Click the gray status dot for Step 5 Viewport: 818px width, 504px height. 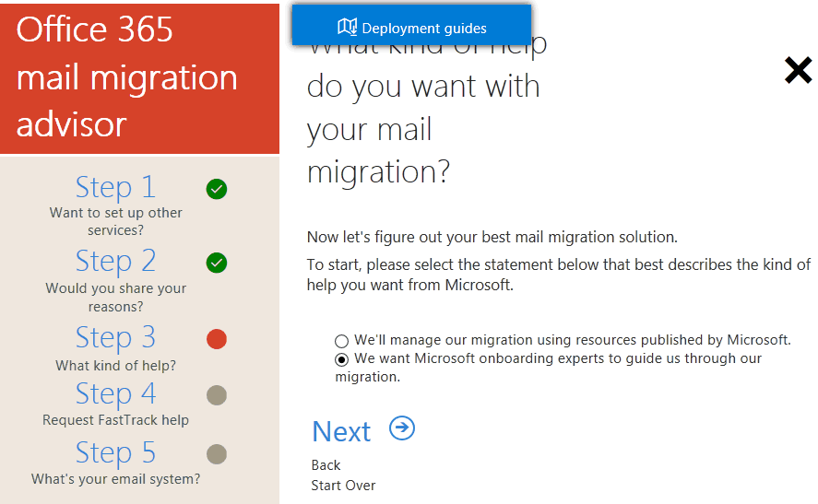(217, 454)
